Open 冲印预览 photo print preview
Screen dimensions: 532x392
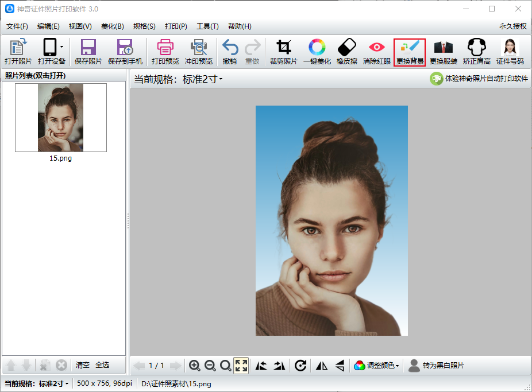(198, 52)
